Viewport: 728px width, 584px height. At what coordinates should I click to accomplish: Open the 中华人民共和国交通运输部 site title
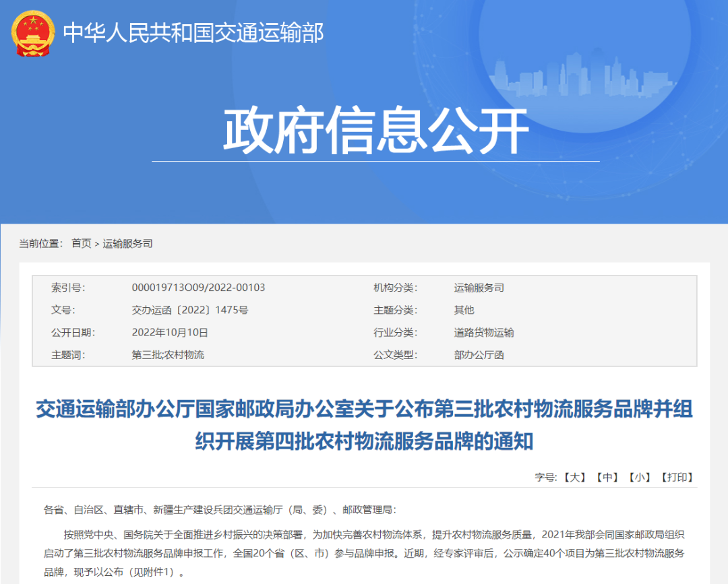(x=193, y=33)
